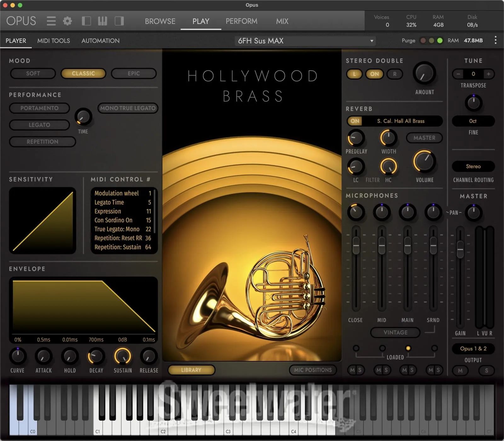
Task: Toggle the left sidebar panel icon
Action: point(86,21)
